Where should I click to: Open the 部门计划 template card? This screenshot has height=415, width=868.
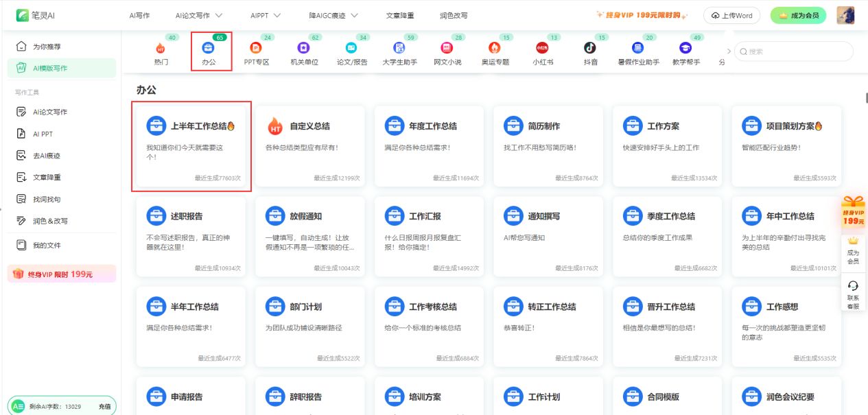[310, 327]
